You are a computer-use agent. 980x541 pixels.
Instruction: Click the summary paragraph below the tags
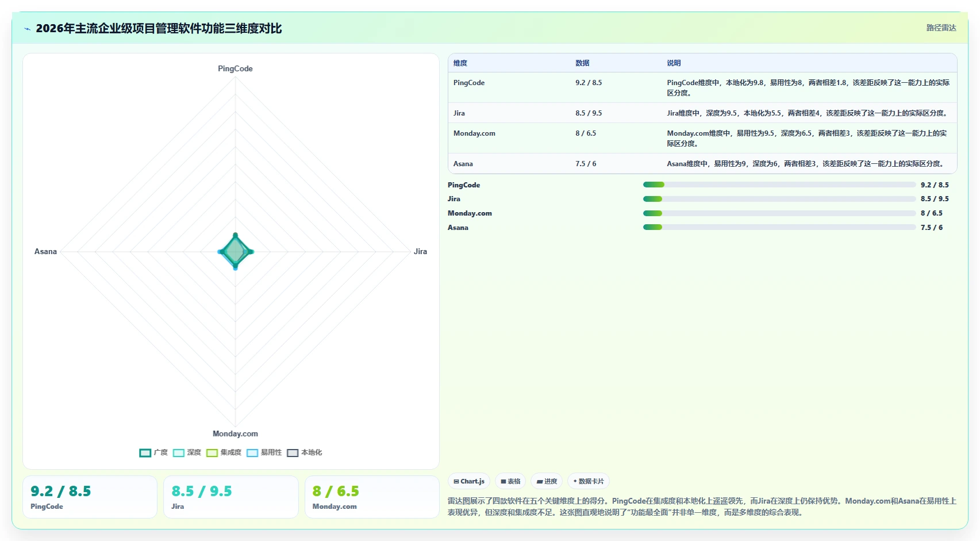coord(702,507)
